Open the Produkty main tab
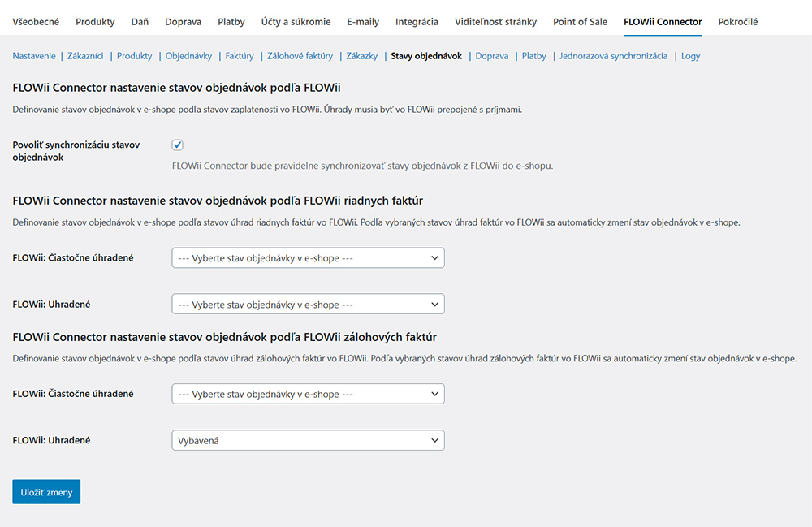812x527 pixels. (95, 22)
